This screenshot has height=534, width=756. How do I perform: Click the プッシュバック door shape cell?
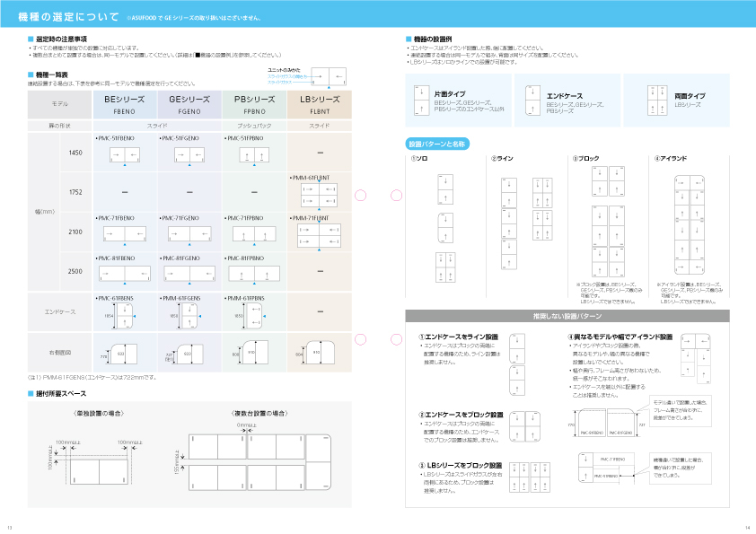254,126
